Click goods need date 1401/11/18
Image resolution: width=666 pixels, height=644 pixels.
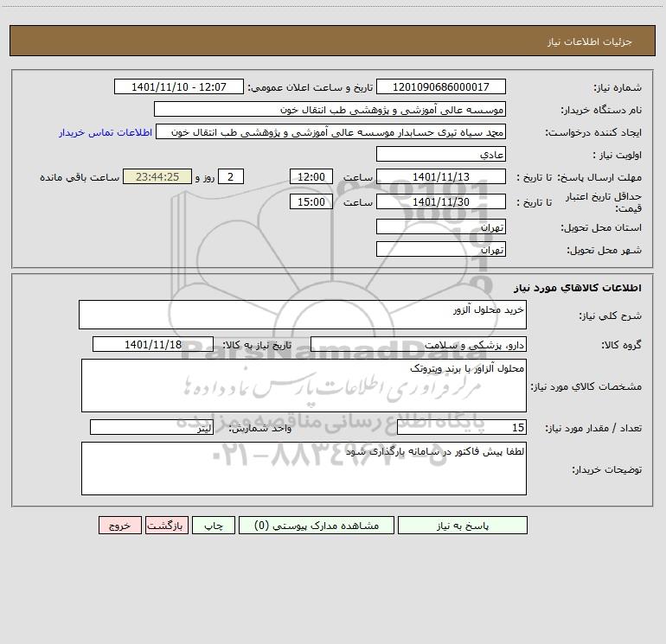153,344
